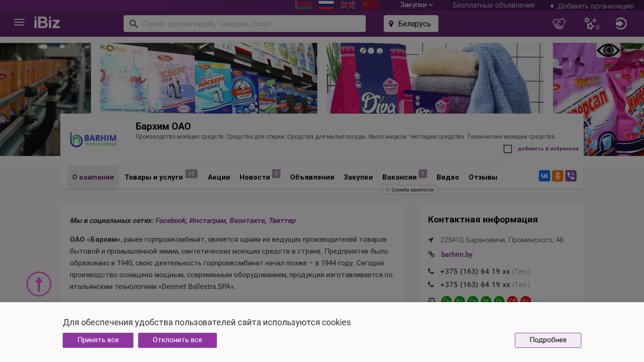
Task: Click the second phone handset icon
Action: click(x=431, y=284)
